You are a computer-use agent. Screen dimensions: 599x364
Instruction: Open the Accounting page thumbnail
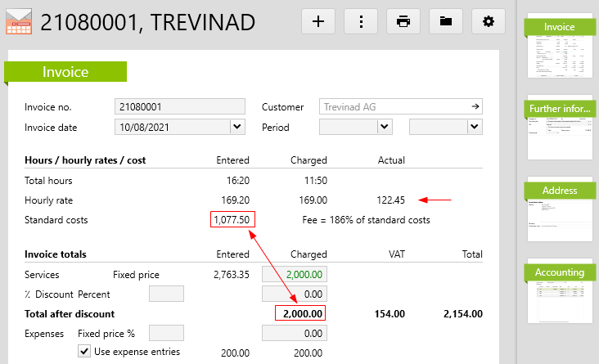(560, 294)
